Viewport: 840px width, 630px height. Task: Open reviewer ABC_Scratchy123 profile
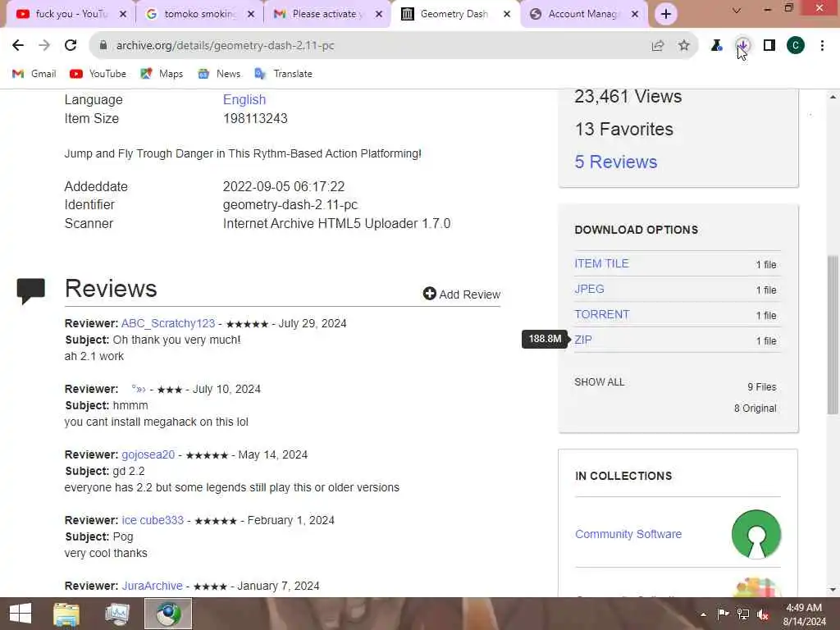pos(167,323)
